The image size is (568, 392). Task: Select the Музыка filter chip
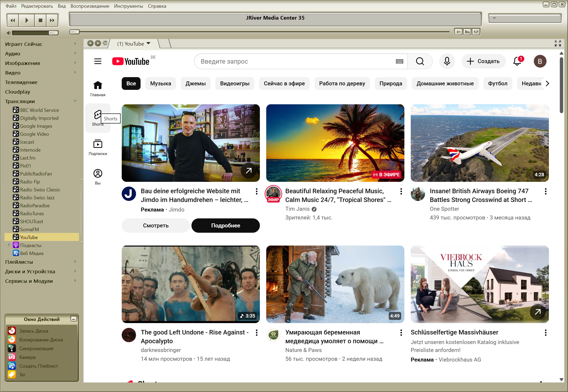tap(160, 83)
